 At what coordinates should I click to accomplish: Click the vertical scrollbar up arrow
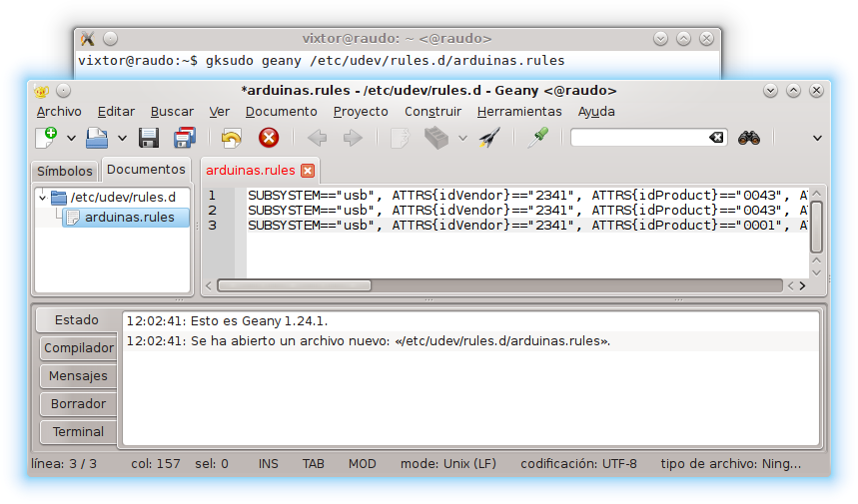pos(816,194)
